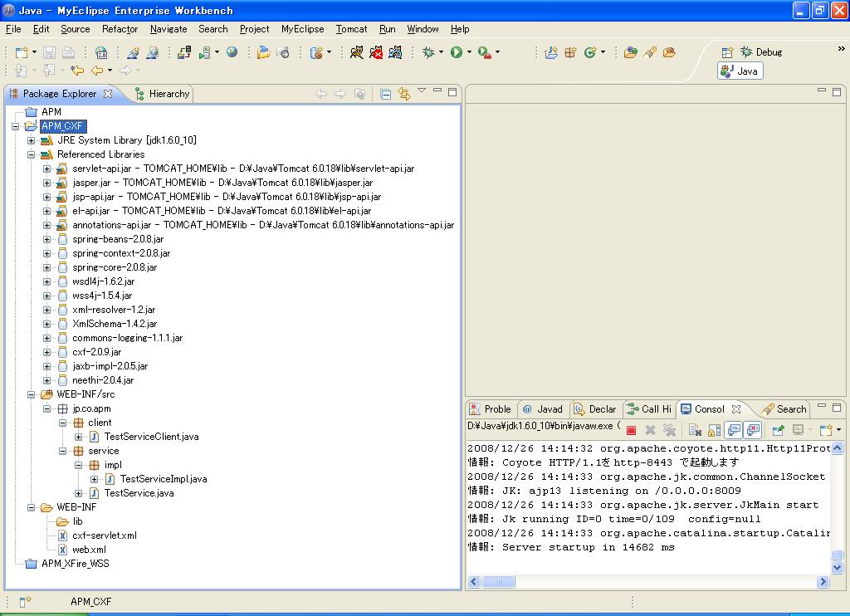Toggle Link with Editor in Package Explorer
This screenshot has height=616, width=850.
pyautogui.click(x=404, y=94)
